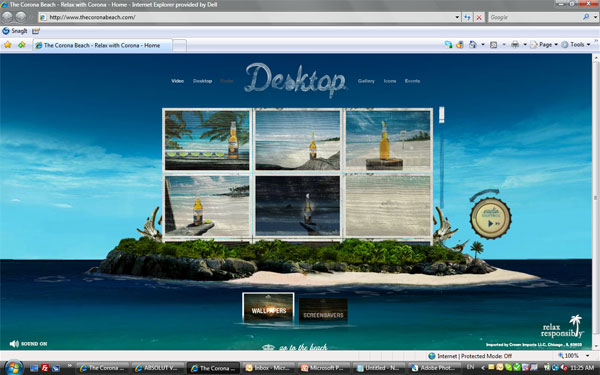
Task: Open the Gallery navigation link
Action: 366,81
